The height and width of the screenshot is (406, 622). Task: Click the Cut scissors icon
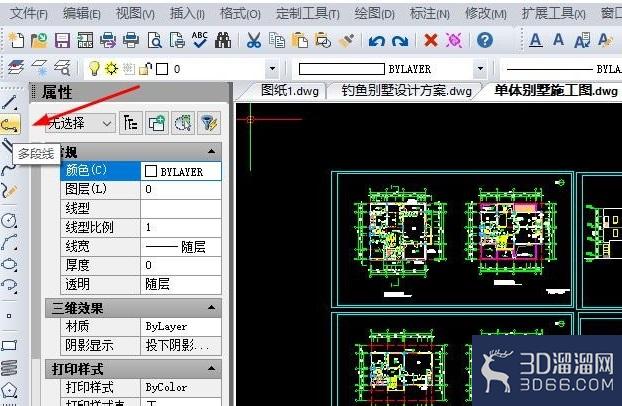[254, 40]
